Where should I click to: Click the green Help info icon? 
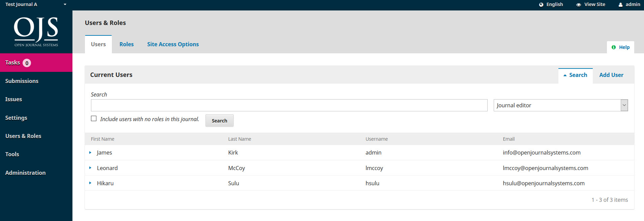(614, 47)
